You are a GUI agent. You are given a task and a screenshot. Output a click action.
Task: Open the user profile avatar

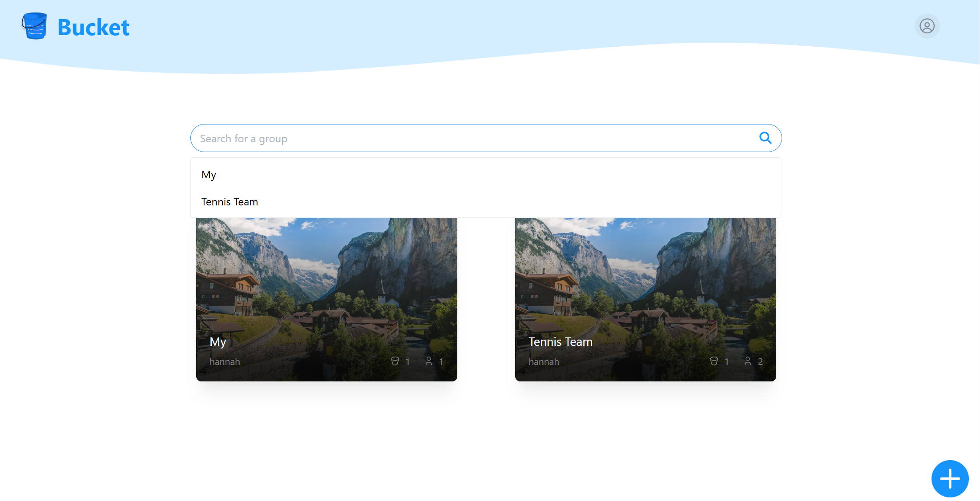coord(927,26)
